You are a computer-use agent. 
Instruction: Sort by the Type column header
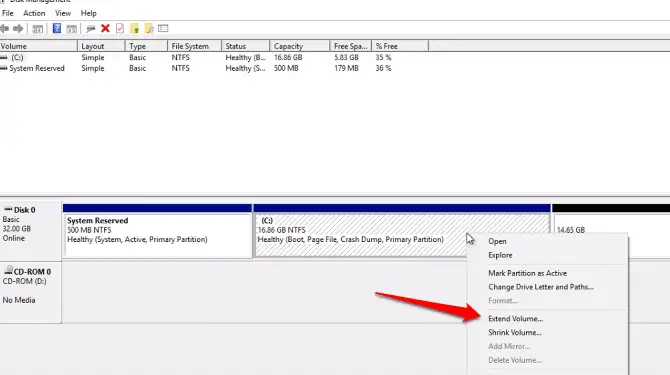(146, 46)
